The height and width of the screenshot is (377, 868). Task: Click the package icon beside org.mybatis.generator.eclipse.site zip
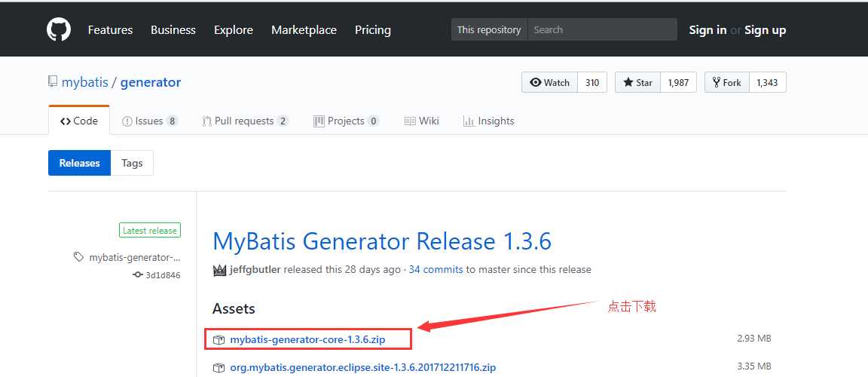pos(219,368)
